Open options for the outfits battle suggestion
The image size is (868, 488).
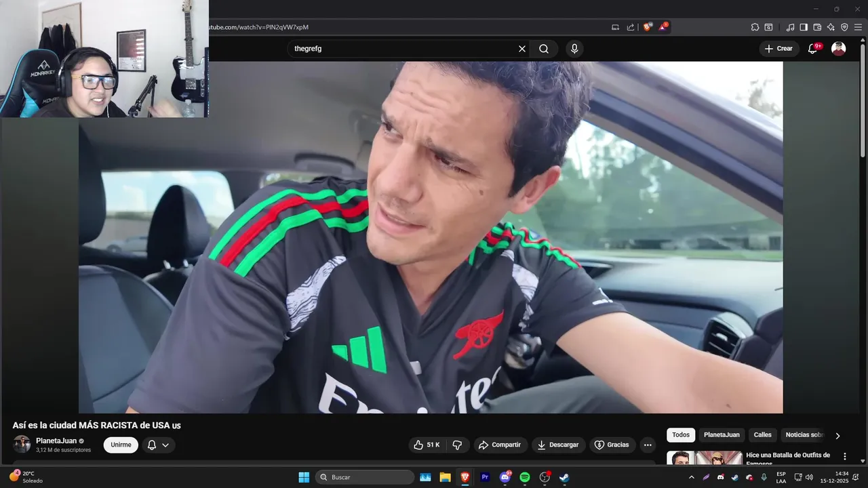point(845,457)
